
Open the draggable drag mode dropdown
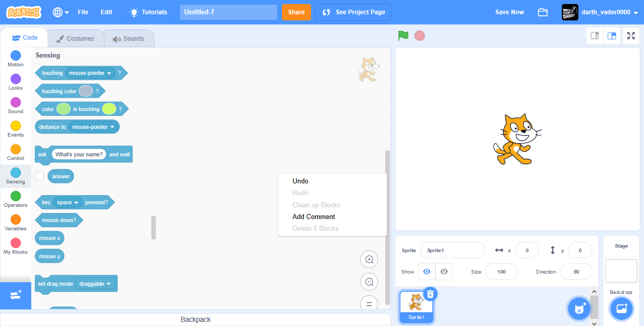click(x=95, y=284)
